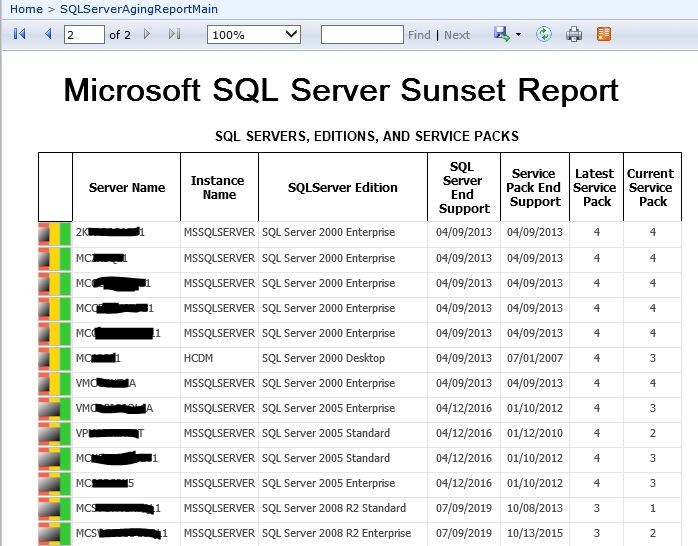Open the data feed export icon
The width and height of the screenshot is (698, 546).
click(604, 34)
